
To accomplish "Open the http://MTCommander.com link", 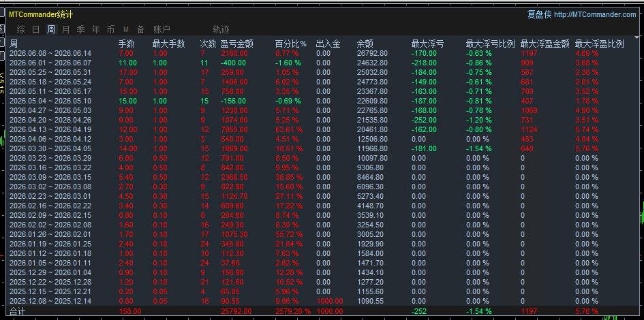I will (x=595, y=15).
